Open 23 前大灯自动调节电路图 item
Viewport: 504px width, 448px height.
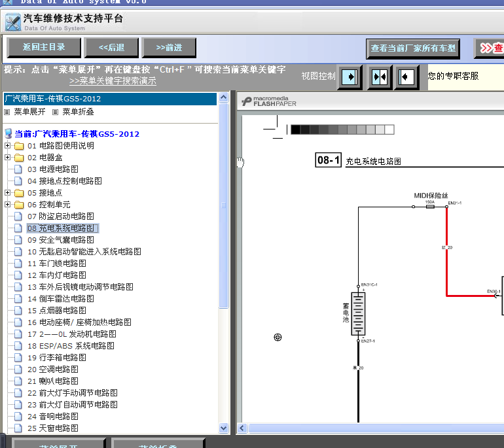pos(73,405)
